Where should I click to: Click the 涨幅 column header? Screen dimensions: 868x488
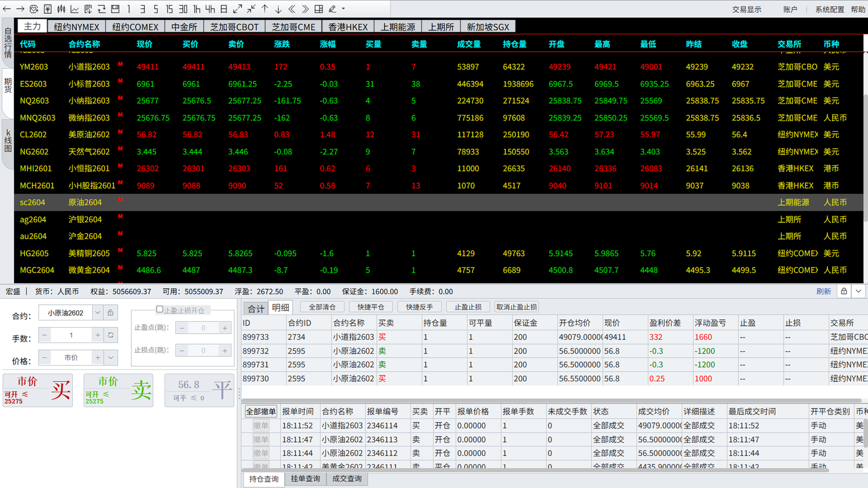click(327, 44)
